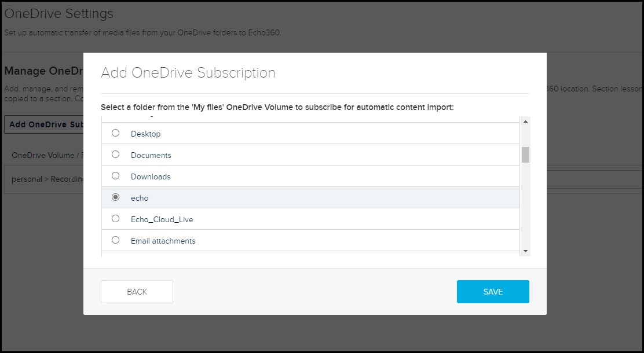Click the 'echo' folder name
This screenshot has width=644, height=353.
(x=140, y=198)
